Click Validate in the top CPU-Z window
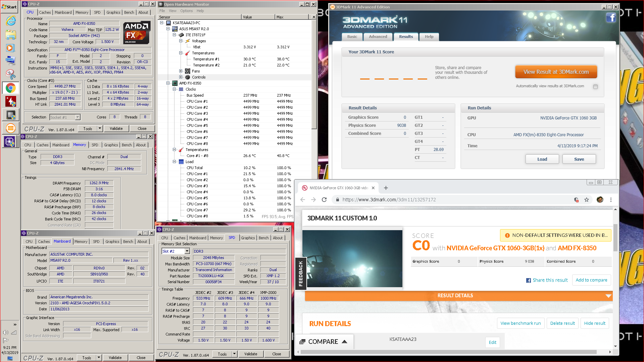The height and width of the screenshot is (362, 644). pyautogui.click(x=116, y=128)
